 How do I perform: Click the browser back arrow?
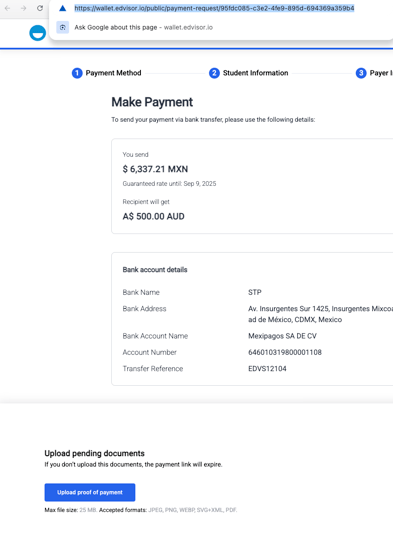point(7,8)
